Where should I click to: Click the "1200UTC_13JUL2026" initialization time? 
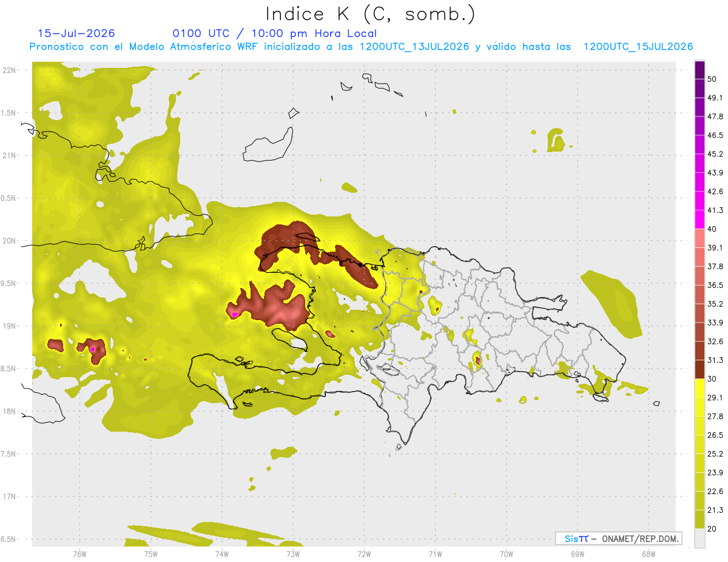click(x=414, y=47)
